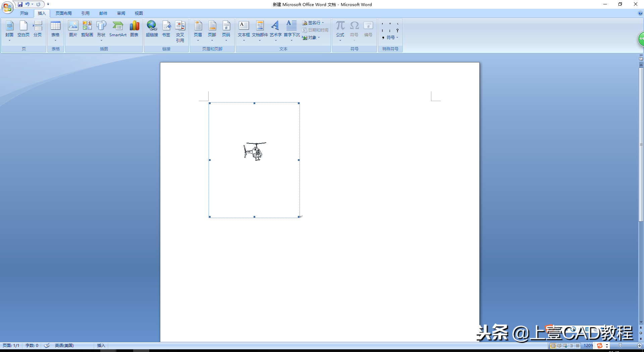644x352 pixels.
Task: Insert a 图表 chart
Action: click(134, 29)
